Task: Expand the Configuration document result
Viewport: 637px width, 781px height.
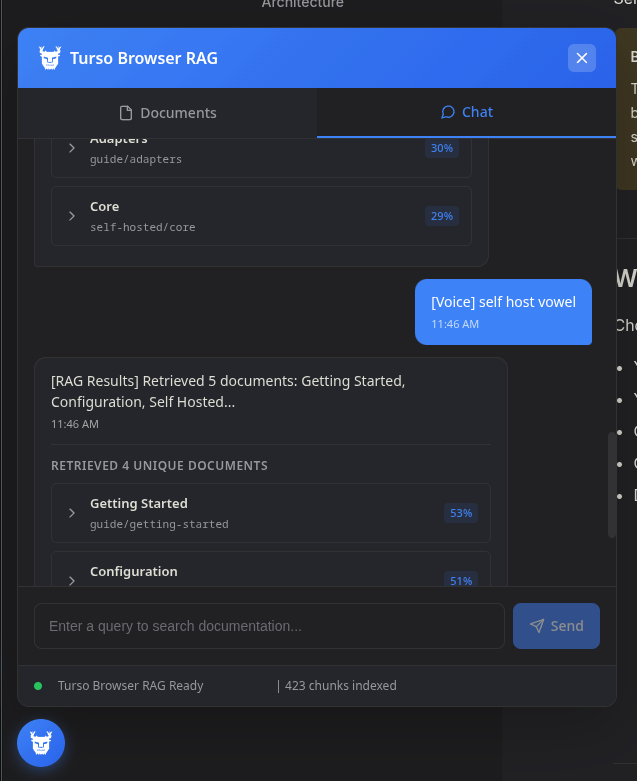Action: pyautogui.click(x=72, y=580)
